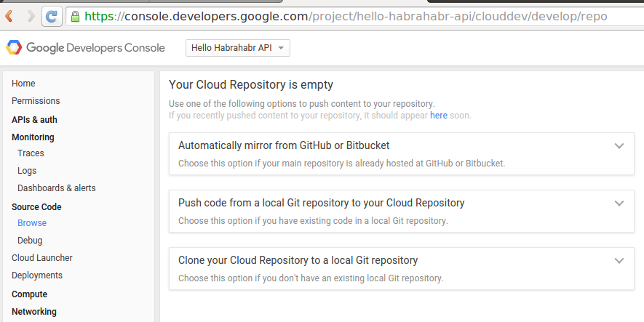Focus the browser address bar URL
Viewport: 644px width, 322px height.
pos(346,17)
